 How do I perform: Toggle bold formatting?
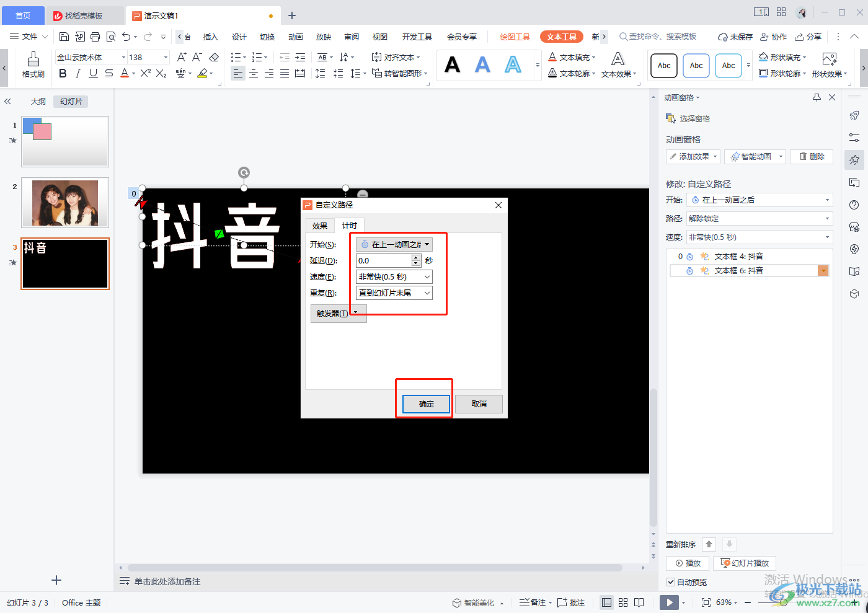63,73
